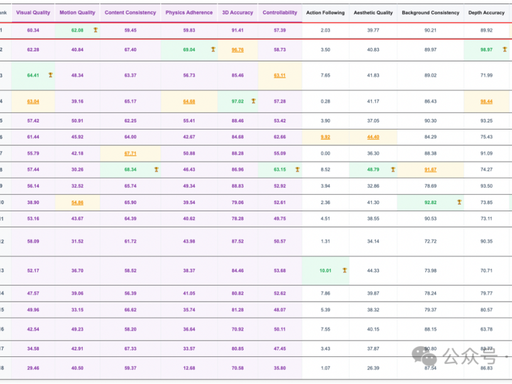
Task: Click the green 48.79 Aesthetic Quality value
Action: click(x=373, y=169)
